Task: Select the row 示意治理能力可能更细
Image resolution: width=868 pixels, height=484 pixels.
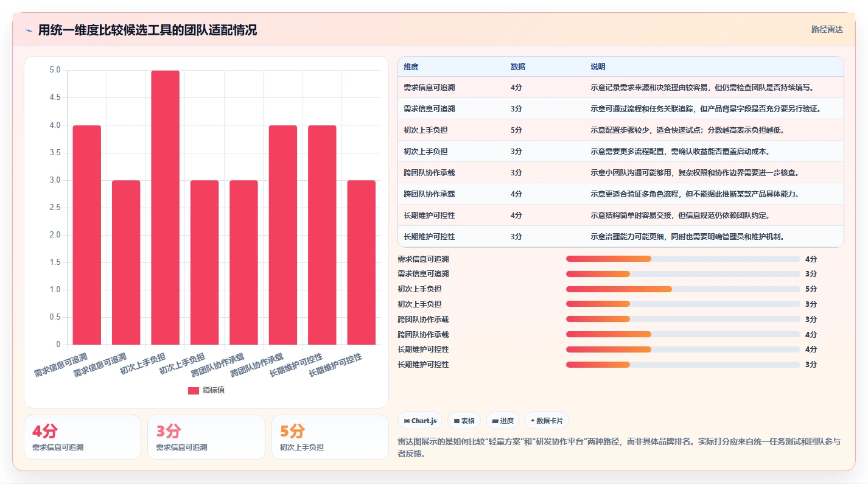Action: click(x=621, y=237)
